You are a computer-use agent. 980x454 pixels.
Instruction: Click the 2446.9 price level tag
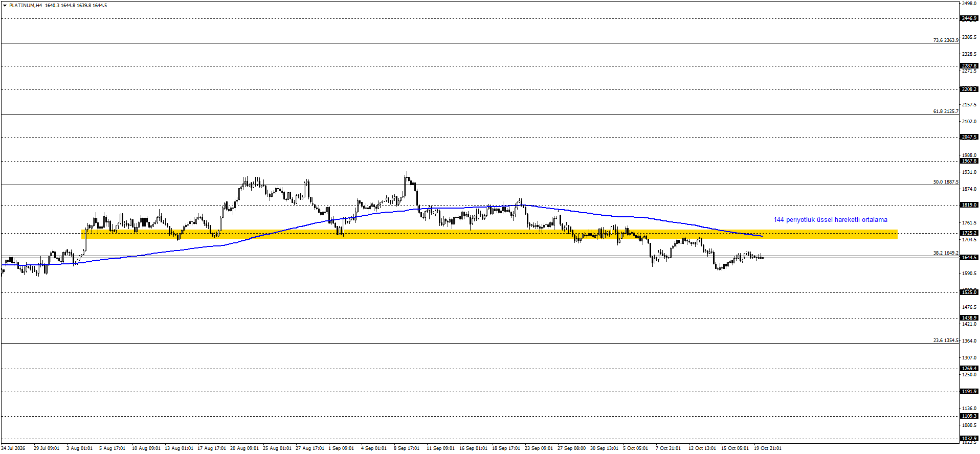click(969, 18)
